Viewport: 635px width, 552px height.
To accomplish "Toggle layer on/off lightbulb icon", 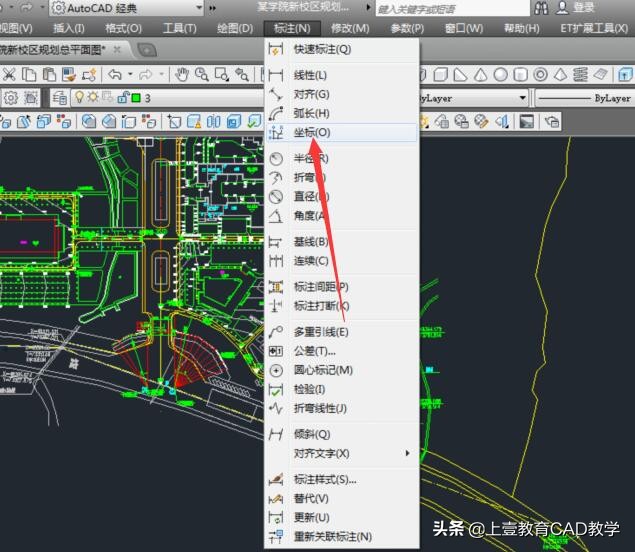I will tap(79, 97).
